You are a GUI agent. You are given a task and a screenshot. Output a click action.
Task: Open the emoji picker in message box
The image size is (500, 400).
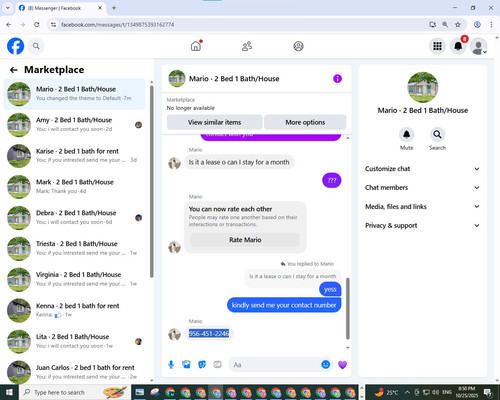pos(326,364)
